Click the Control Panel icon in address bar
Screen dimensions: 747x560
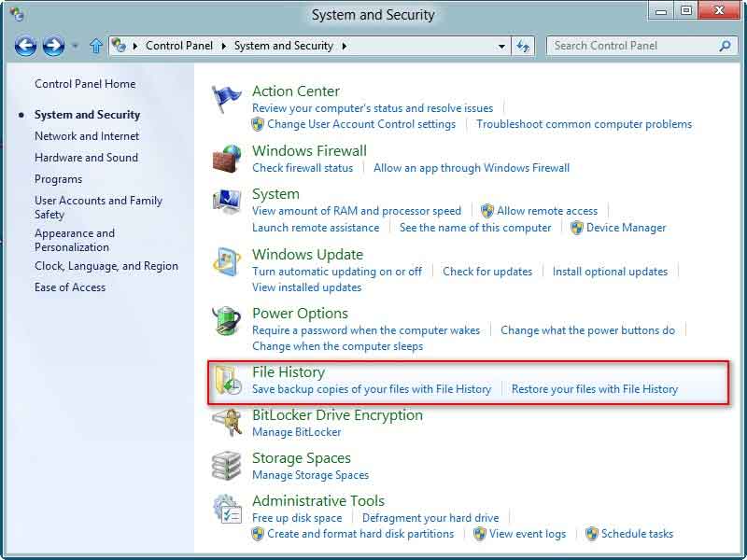pos(119,45)
